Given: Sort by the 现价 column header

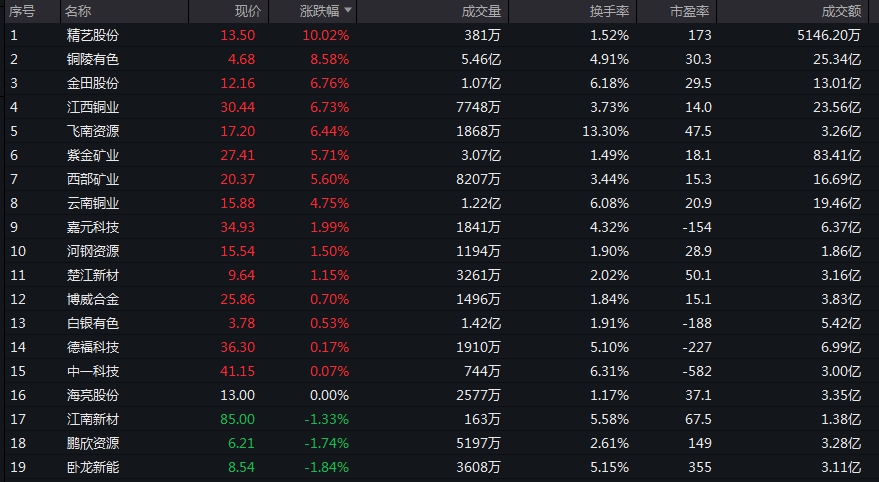Looking at the screenshot, I should [248, 11].
